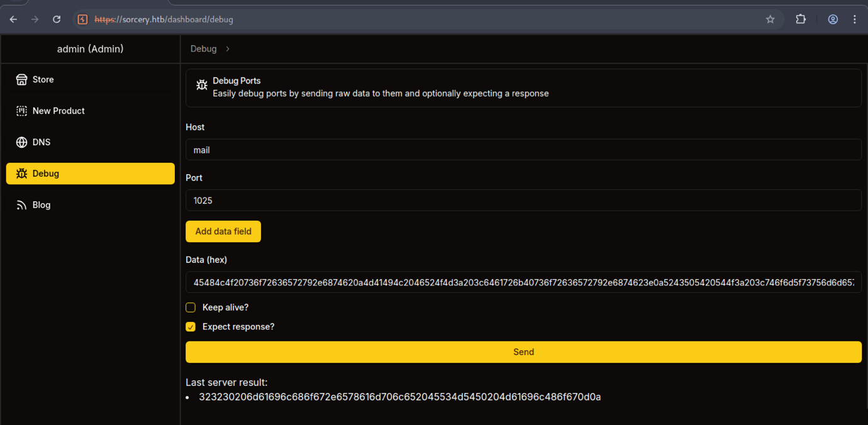
Task: Enable the Keep alive checkbox
Action: pyautogui.click(x=191, y=307)
